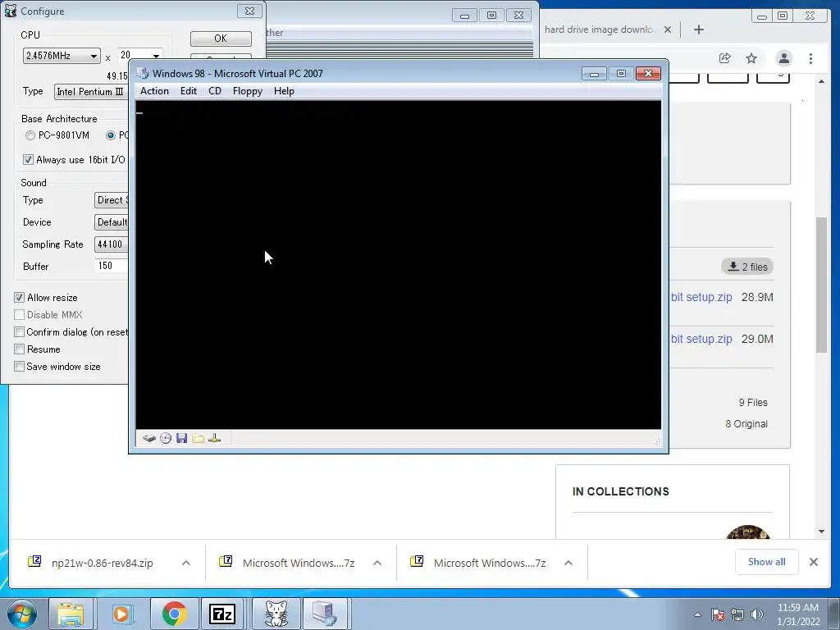Click the Action Center flag tray icon
Image resolution: width=840 pixels, height=630 pixels.
click(x=717, y=615)
